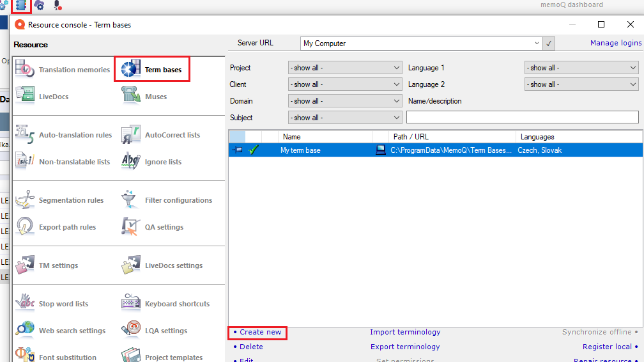Sort by the Name column header
Image resolution: width=644 pixels, height=362 pixels.
click(325, 137)
